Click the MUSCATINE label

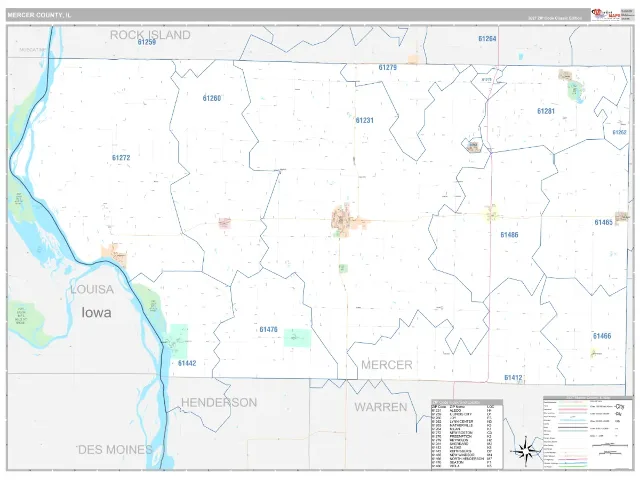click(33, 50)
